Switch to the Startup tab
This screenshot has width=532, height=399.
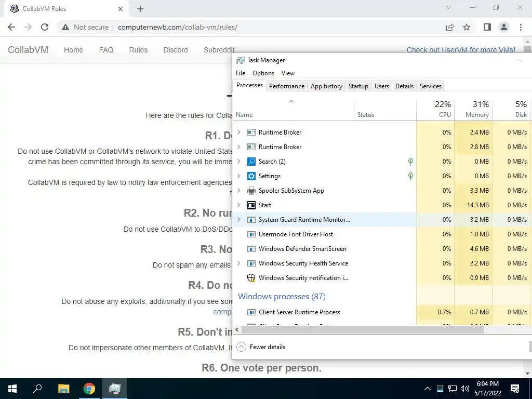click(x=358, y=86)
